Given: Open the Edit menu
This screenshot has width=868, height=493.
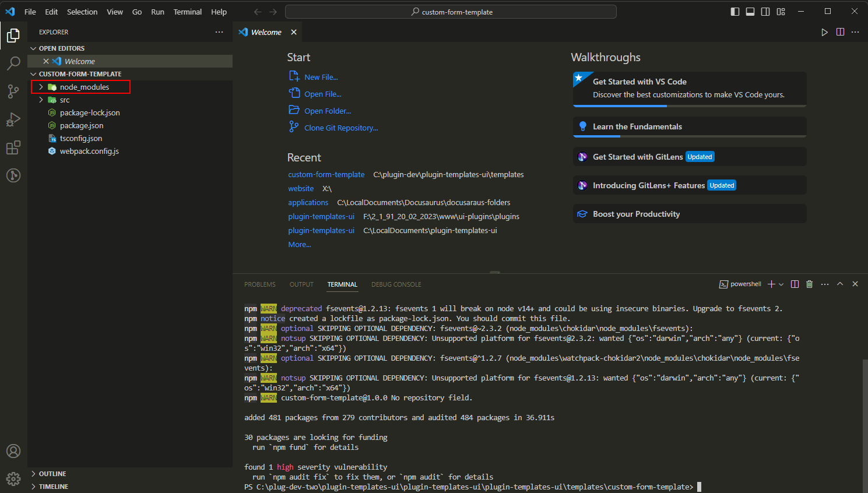Looking at the screenshot, I should click(51, 12).
